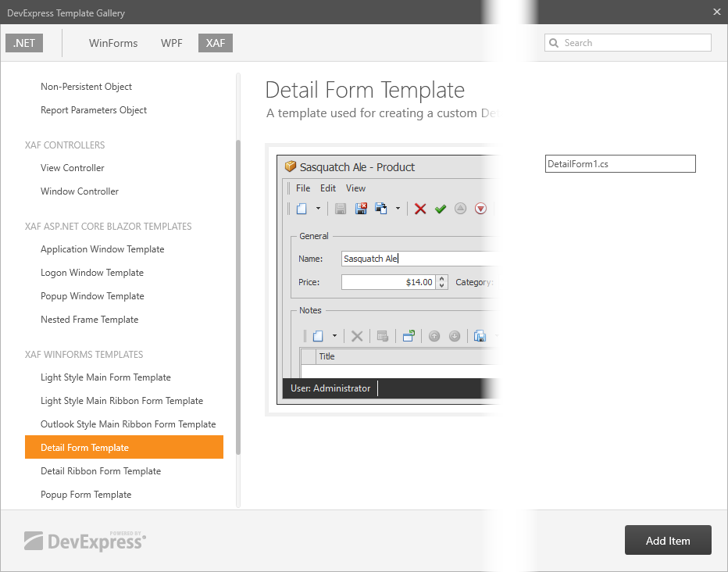The width and height of the screenshot is (728, 572).
Task: Click the search magnifier icon
Action: [554, 43]
